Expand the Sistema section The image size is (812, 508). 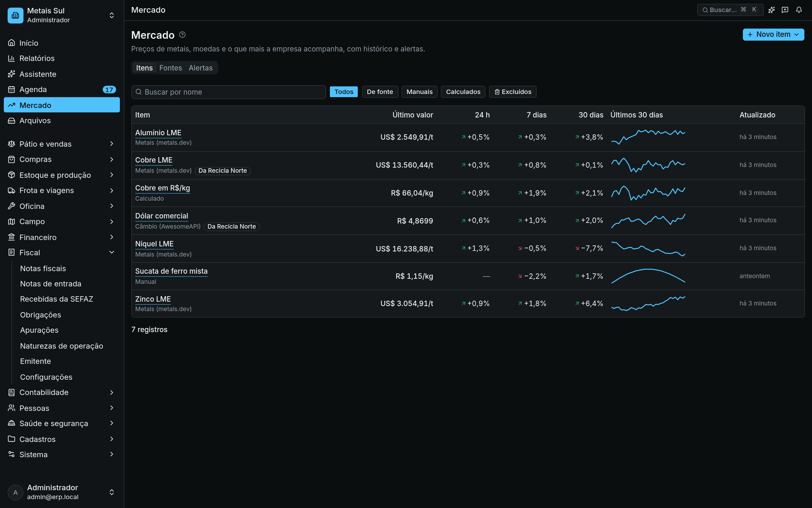62,454
